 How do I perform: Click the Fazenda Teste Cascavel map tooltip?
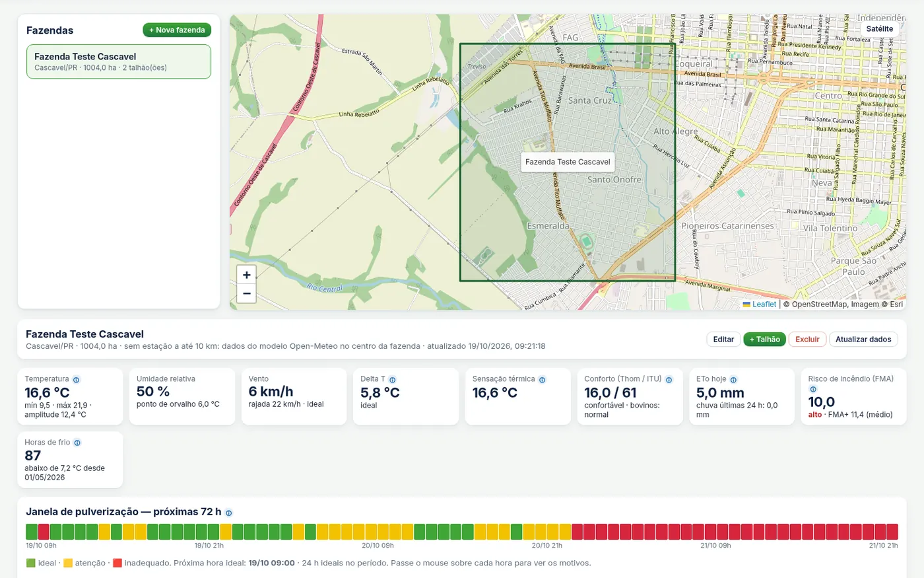568,162
